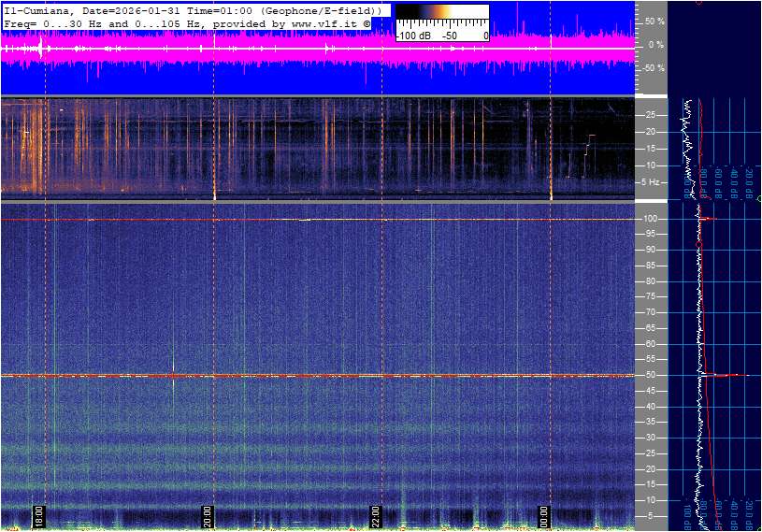Click the 75 Hz frequency axis label

coord(651,297)
